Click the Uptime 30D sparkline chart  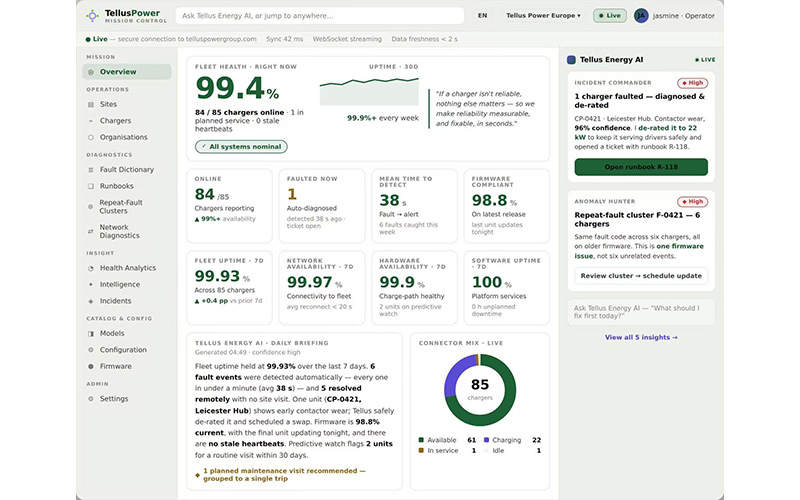[369, 91]
